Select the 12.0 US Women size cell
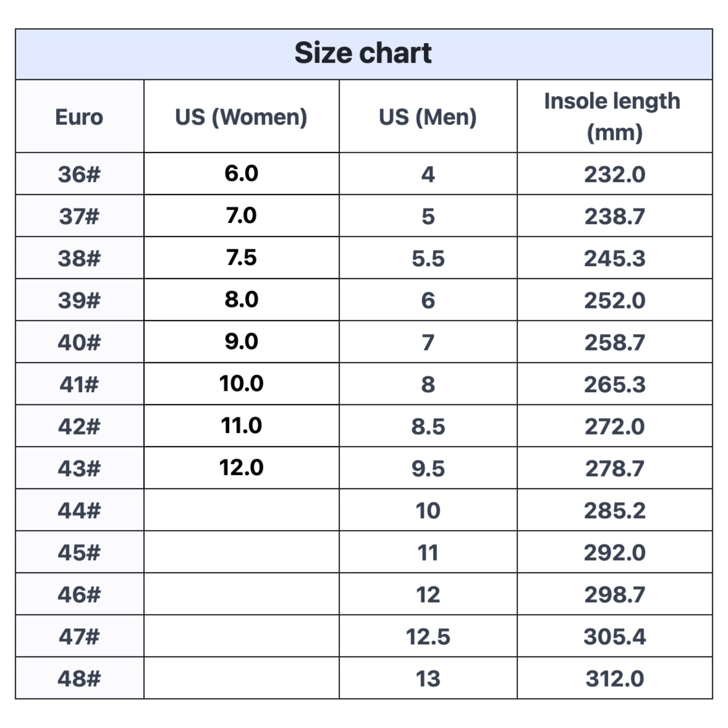Screen dimensions: 728x728 pos(241,468)
